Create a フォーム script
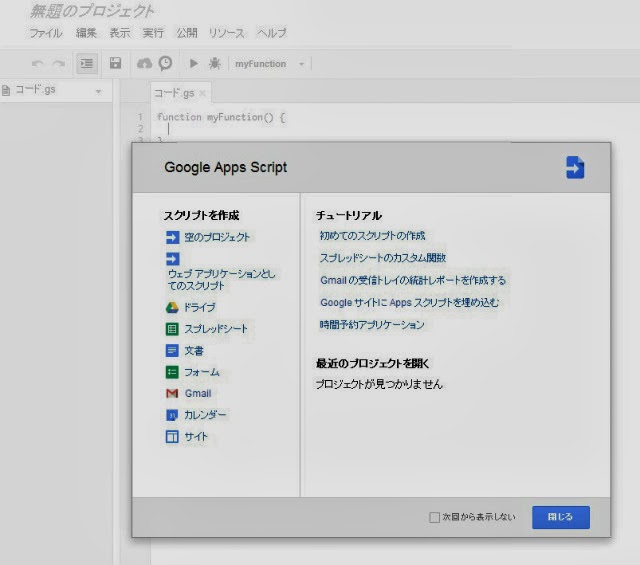Viewport: 640px width, 565px height. pos(202,372)
